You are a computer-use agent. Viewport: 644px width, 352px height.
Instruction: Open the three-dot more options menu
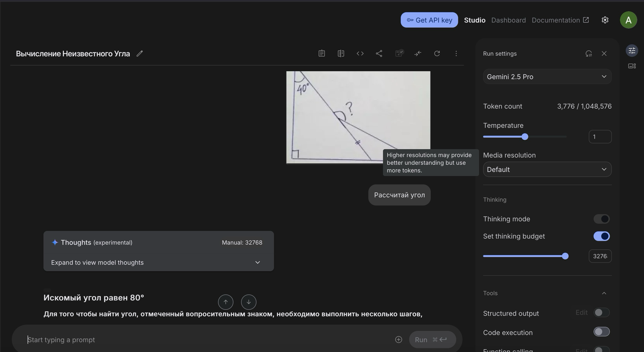[456, 53]
